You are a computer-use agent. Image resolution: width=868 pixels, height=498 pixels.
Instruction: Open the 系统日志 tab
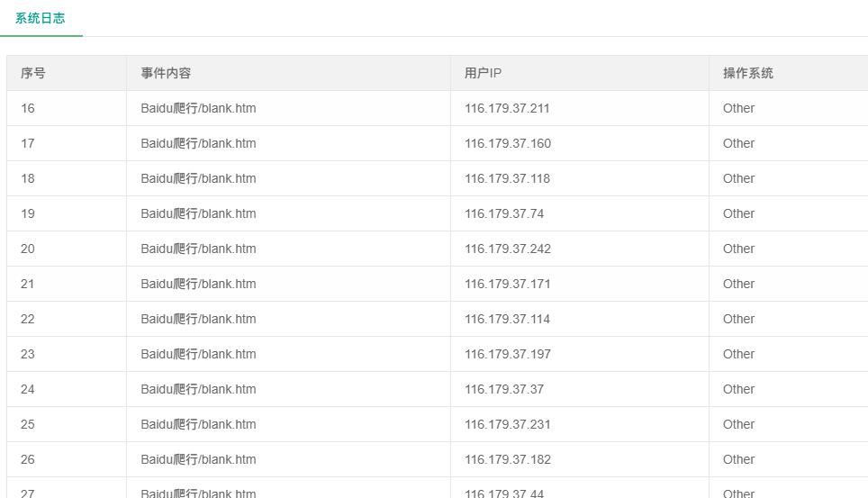tap(41, 18)
